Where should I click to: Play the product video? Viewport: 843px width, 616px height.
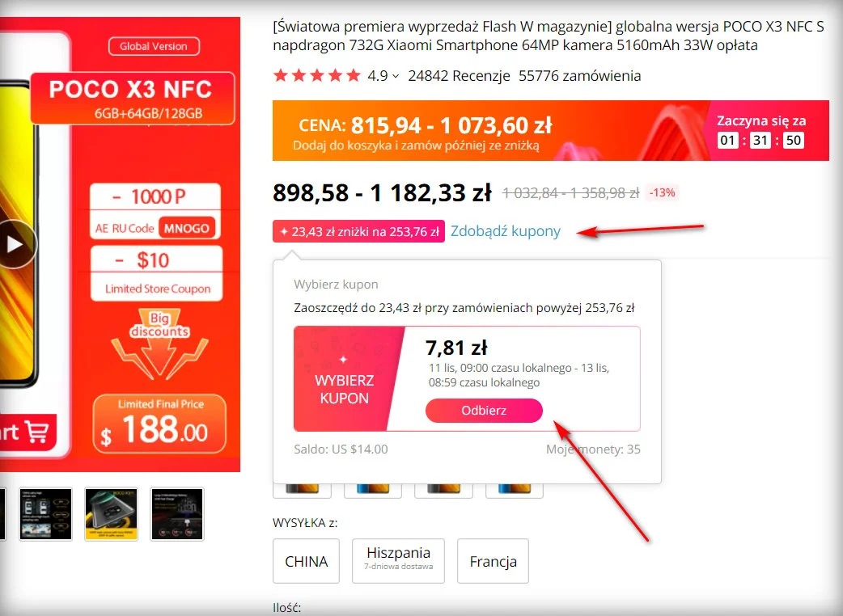point(15,244)
